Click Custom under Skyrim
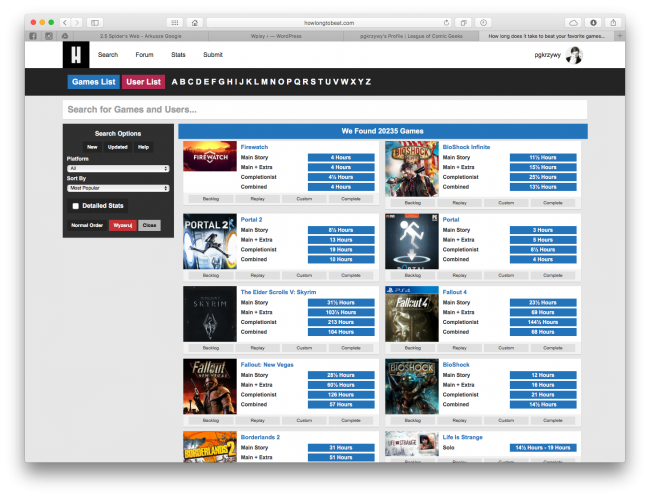Viewport: 650px width, 498px height. click(304, 348)
